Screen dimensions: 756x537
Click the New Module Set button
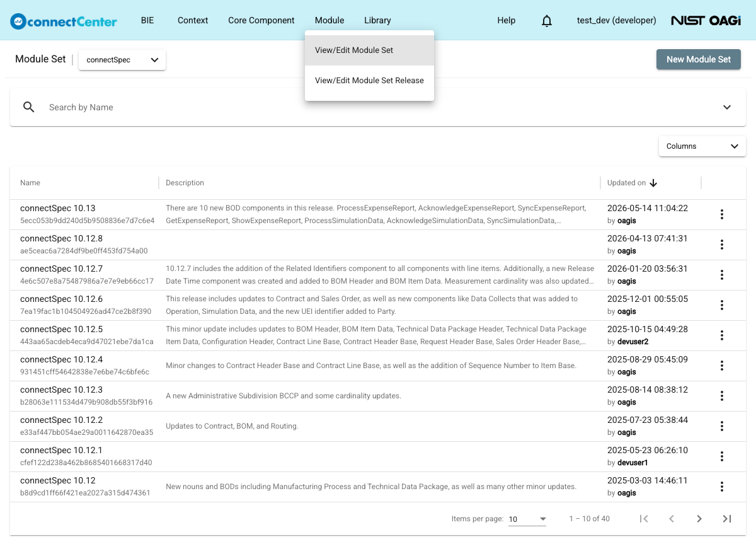tap(699, 59)
